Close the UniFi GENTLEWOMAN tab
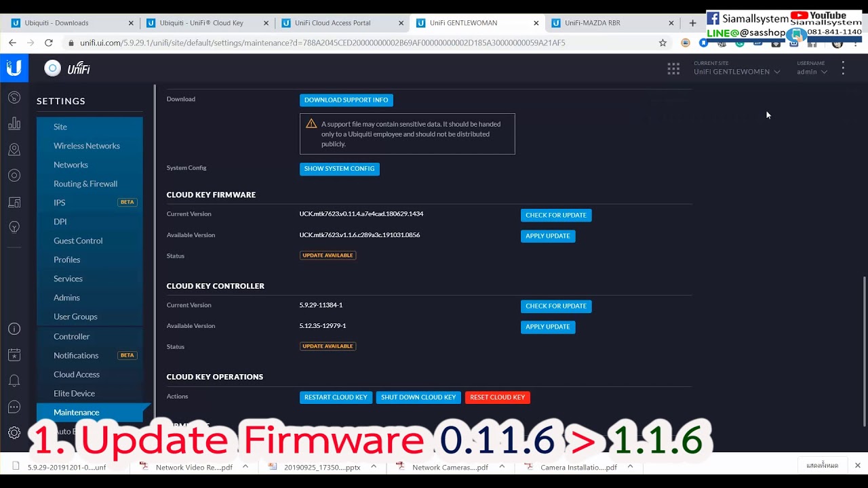 [x=536, y=22]
